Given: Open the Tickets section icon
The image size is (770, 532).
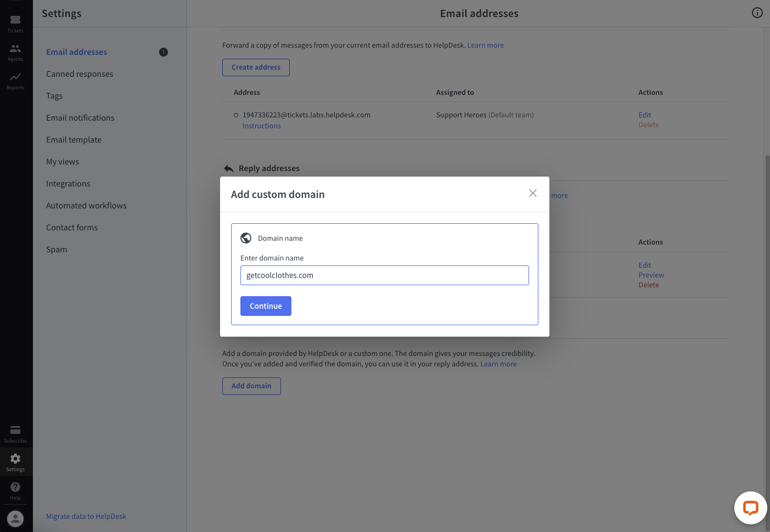Looking at the screenshot, I should (15, 20).
